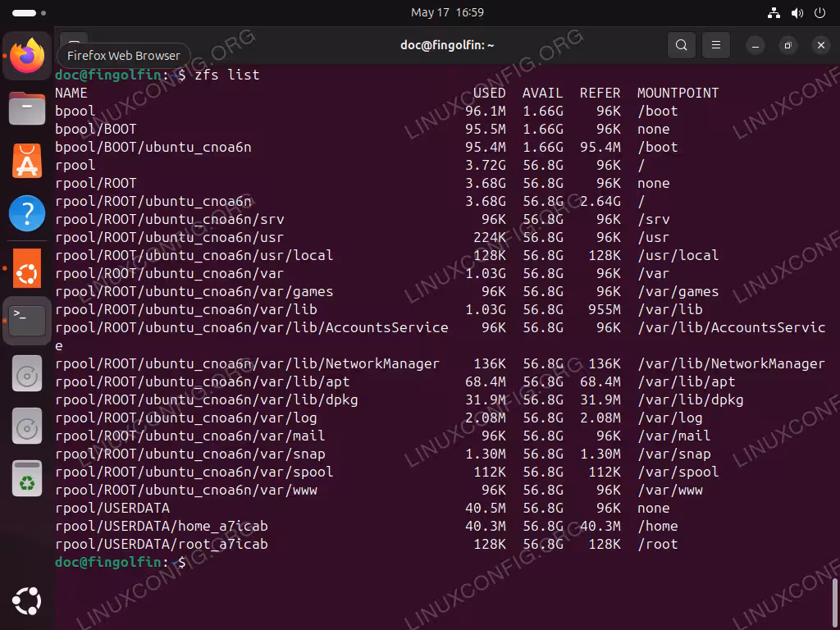This screenshot has height=630, width=840.
Task: Click 'rpool/ROOT/ubuntu_cnoa6n/var/lib/apt' dataset name
Action: tap(203, 381)
